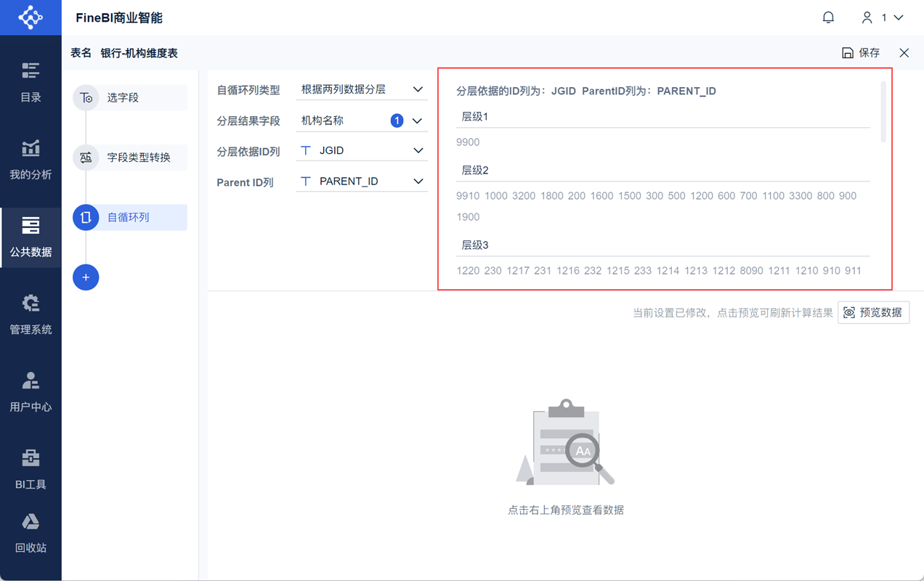Go to 用户中心 in the sidebar
This screenshot has width=924, height=581.
click(31, 392)
